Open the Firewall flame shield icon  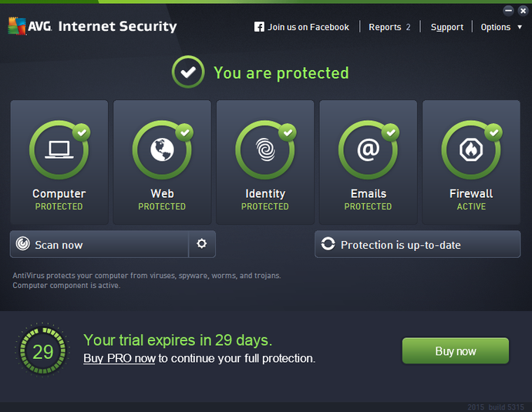[471, 150]
